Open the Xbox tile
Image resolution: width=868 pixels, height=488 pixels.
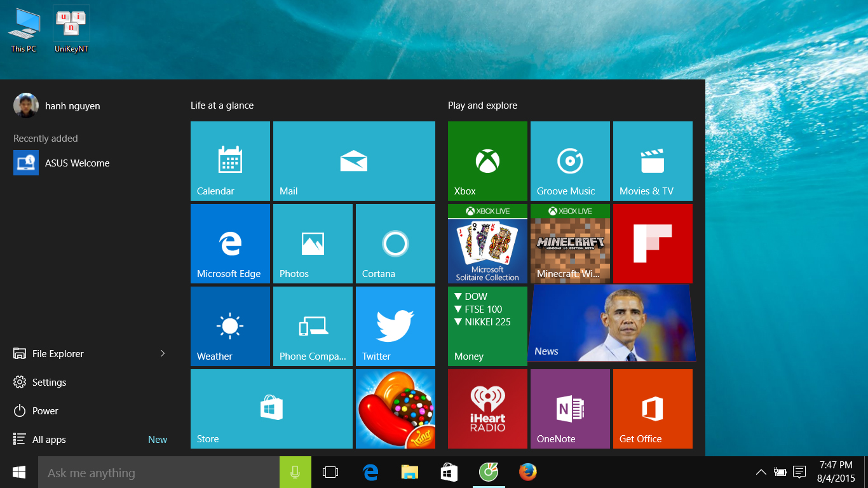tap(487, 161)
